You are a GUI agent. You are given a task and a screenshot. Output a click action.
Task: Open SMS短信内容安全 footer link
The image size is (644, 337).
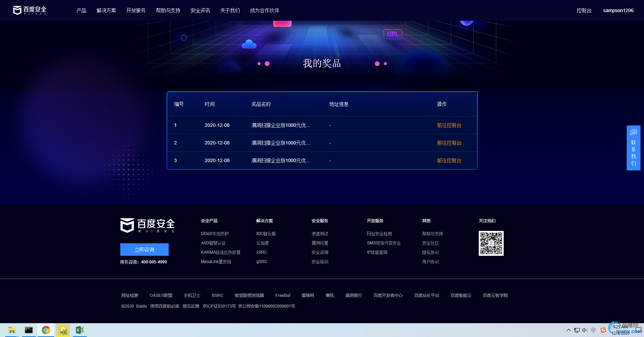[384, 243]
